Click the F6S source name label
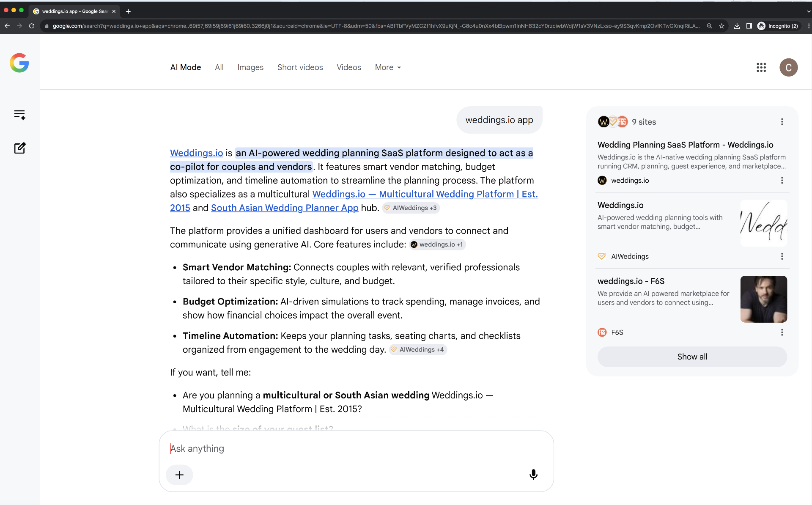The image size is (812, 505). tap(617, 332)
